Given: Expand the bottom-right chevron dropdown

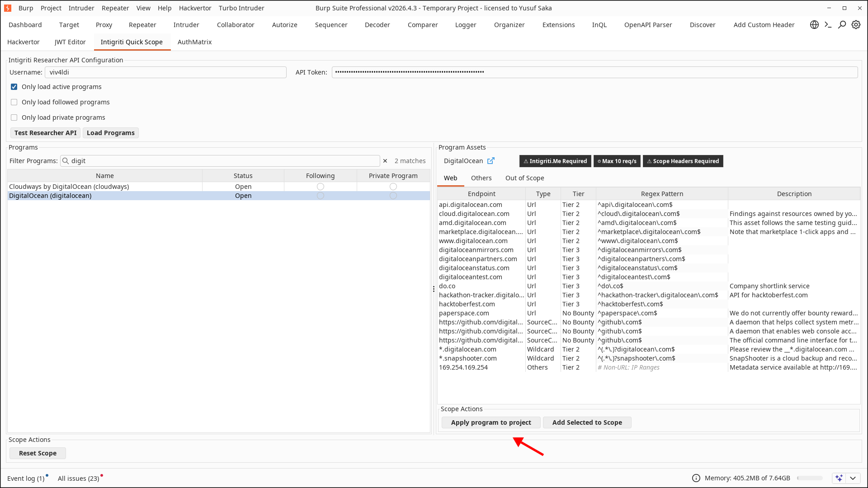Looking at the screenshot, I should 853,478.
